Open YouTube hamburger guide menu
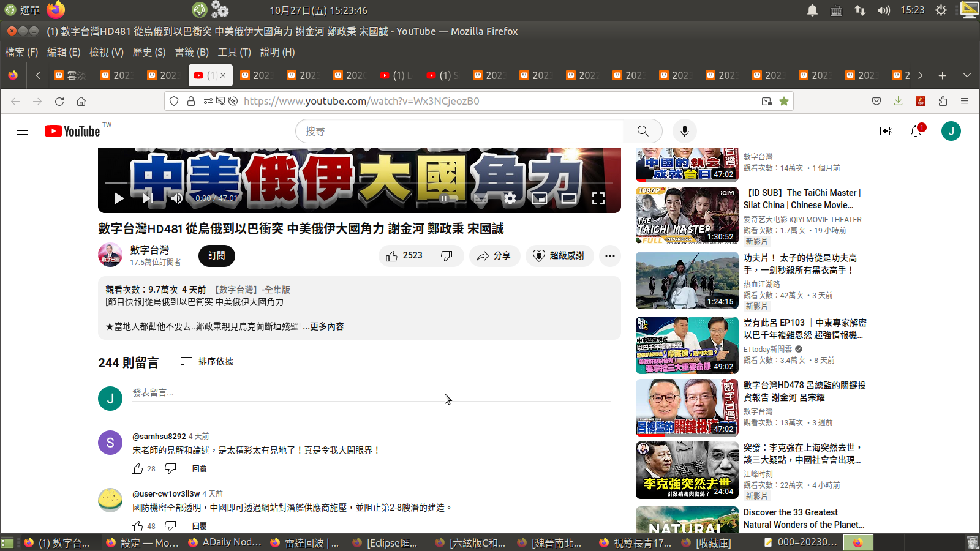 click(x=23, y=131)
